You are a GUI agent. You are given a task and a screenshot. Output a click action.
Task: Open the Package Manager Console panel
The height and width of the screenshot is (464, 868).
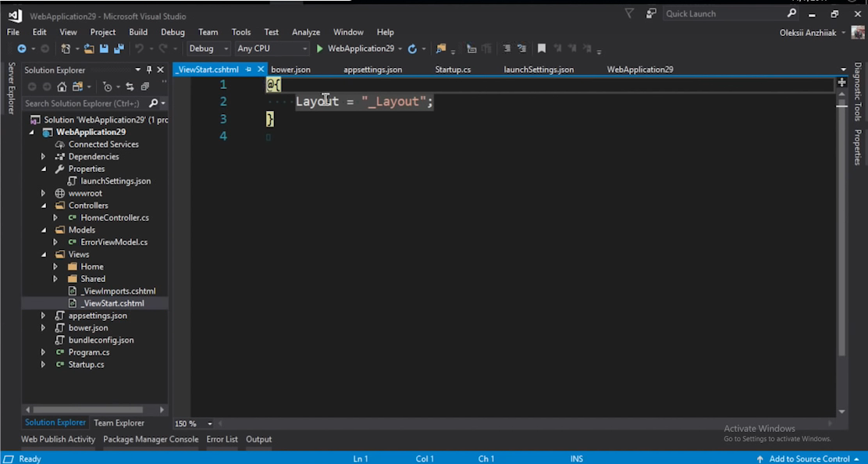(151, 439)
